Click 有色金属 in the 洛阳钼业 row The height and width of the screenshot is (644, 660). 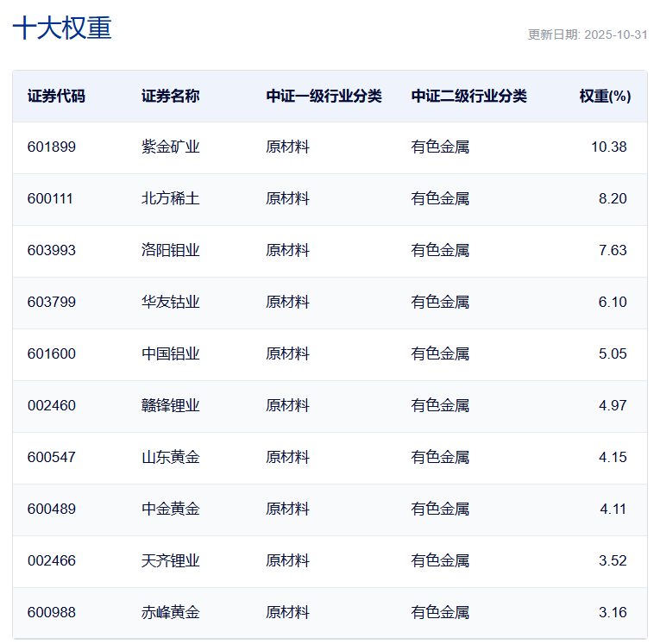click(x=440, y=250)
